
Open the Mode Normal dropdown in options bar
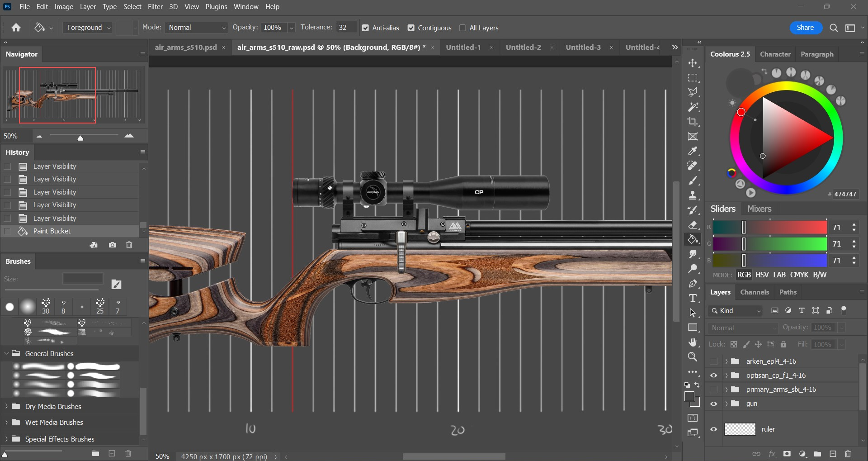coord(196,28)
